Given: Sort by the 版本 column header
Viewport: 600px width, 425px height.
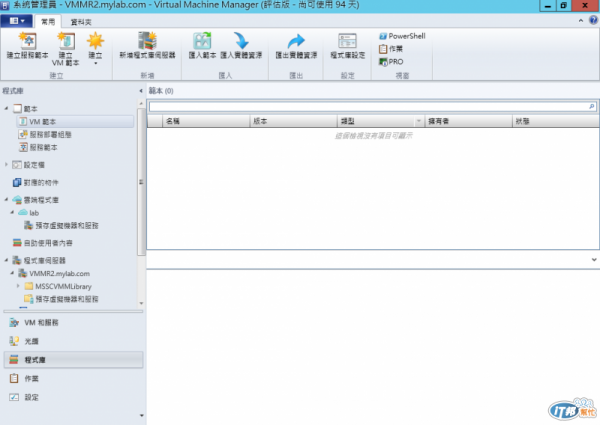Looking at the screenshot, I should (293, 121).
